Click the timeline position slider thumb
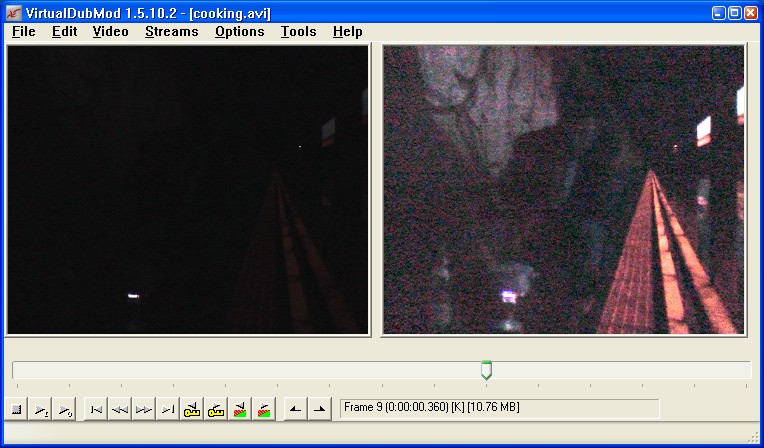This screenshot has height=448, width=764. (x=486, y=370)
